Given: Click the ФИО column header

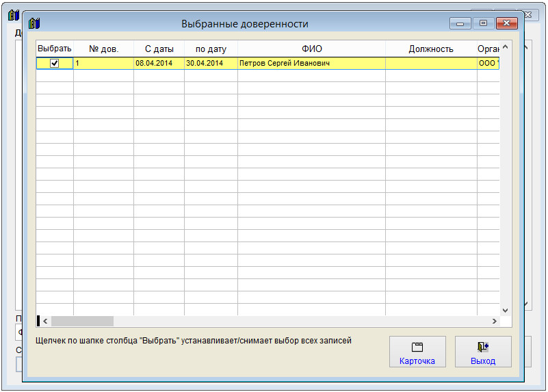Looking at the screenshot, I should click(x=311, y=49).
